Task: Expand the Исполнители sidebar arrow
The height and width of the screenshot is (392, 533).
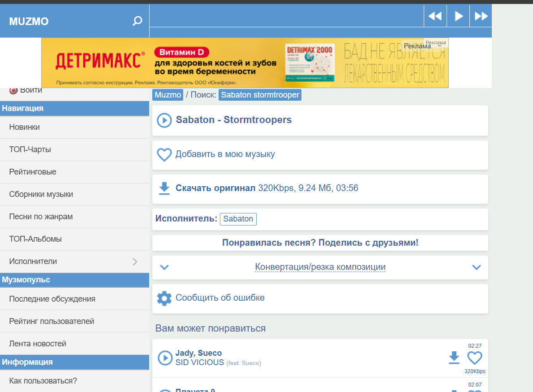Action: coord(135,262)
